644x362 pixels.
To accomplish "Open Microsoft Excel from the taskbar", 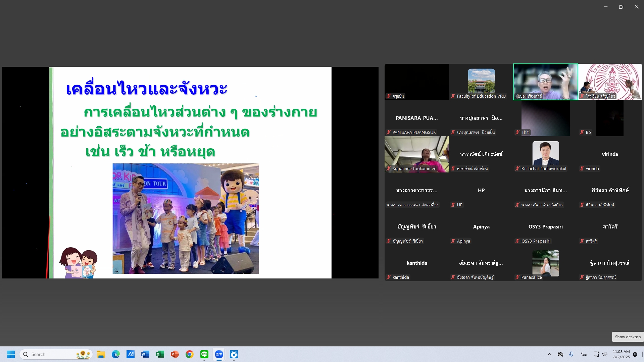I will click(160, 354).
